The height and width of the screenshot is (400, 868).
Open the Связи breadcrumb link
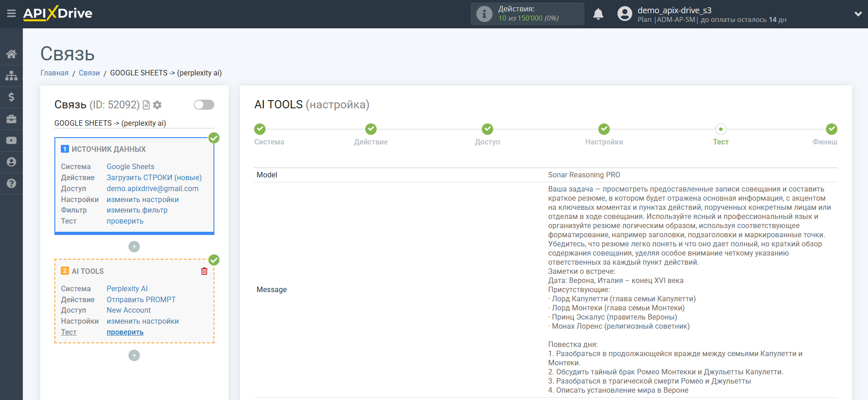click(89, 73)
